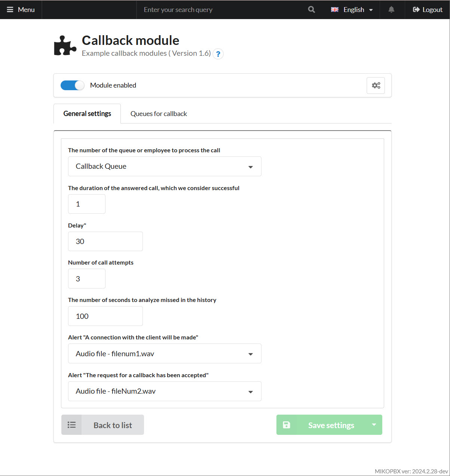This screenshot has height=476, width=450.
Task: Click the Logout link
Action: [x=428, y=10]
